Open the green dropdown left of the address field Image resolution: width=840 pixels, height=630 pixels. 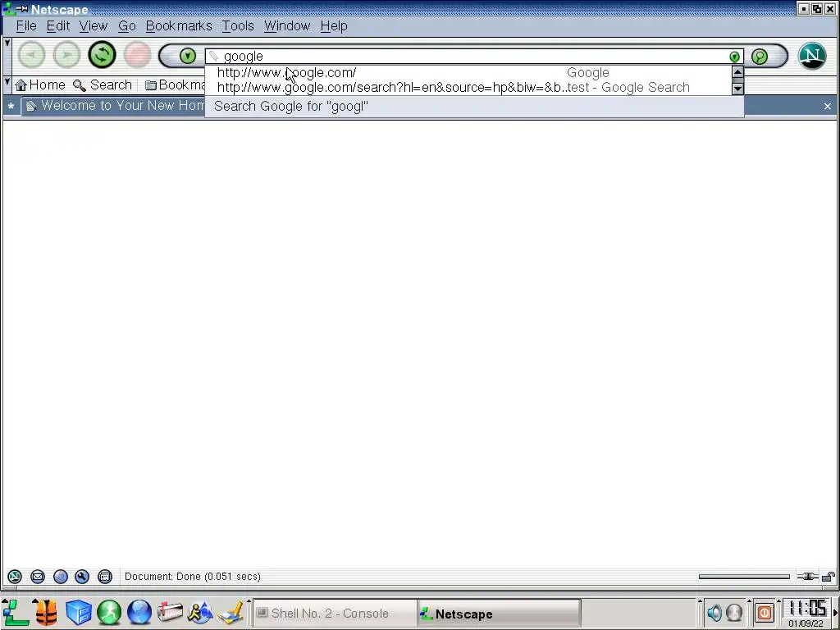188,56
